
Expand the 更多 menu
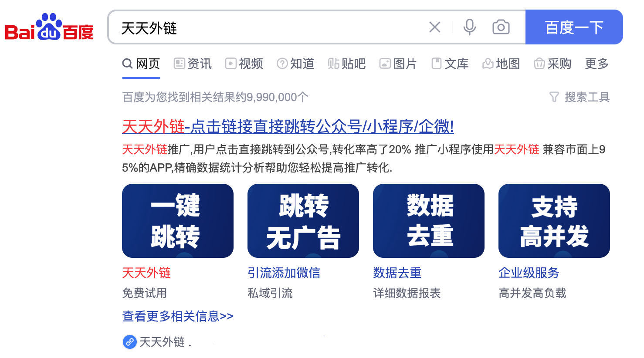coord(597,64)
